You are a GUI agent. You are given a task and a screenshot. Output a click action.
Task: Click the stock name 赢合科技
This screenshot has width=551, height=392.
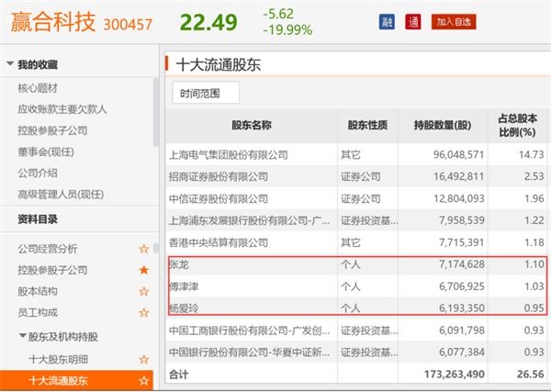click(x=52, y=22)
